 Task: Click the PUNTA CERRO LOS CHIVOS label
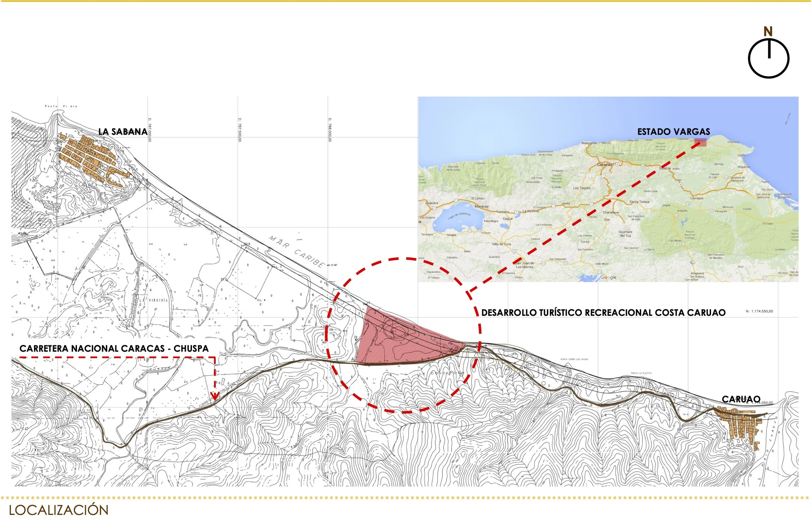[574, 359]
